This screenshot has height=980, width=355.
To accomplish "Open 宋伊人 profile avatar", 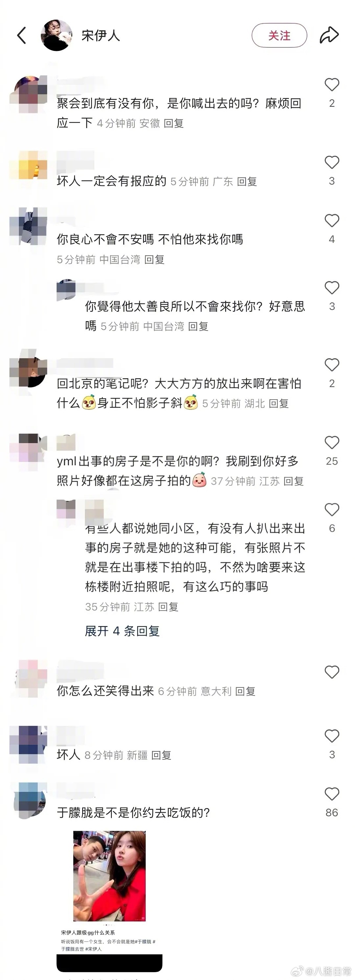I will pos(57,35).
